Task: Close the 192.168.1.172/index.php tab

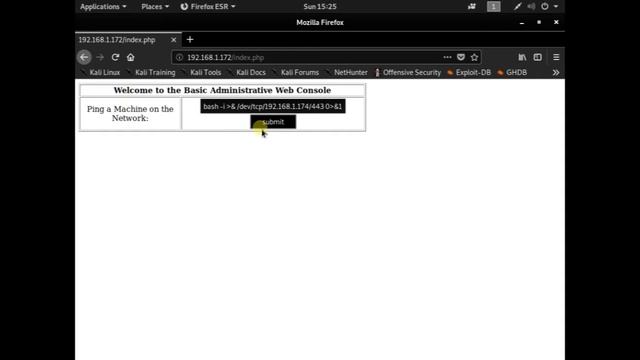Action: 173,40
